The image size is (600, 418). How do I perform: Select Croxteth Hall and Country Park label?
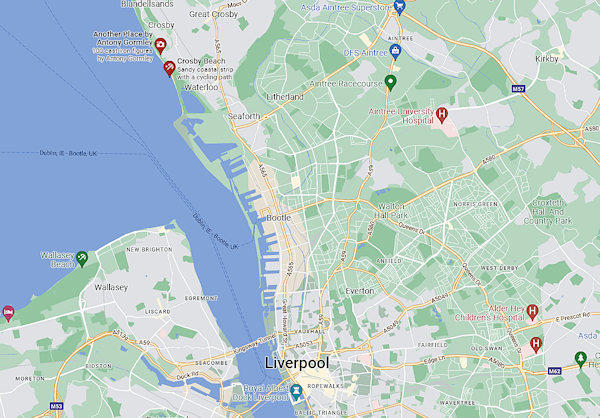click(548, 212)
